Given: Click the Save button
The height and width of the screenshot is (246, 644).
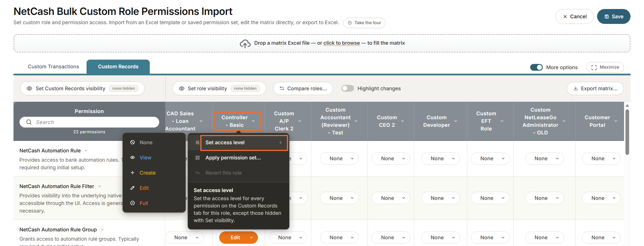Looking at the screenshot, I should coord(614,17).
